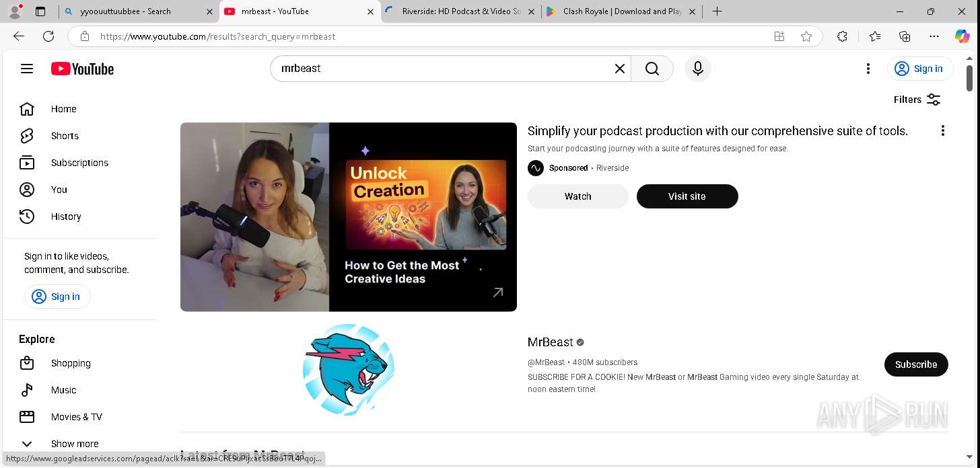This screenshot has height=468, width=980.
Task: Open Collections icon in toolbar
Action: pyautogui.click(x=905, y=36)
